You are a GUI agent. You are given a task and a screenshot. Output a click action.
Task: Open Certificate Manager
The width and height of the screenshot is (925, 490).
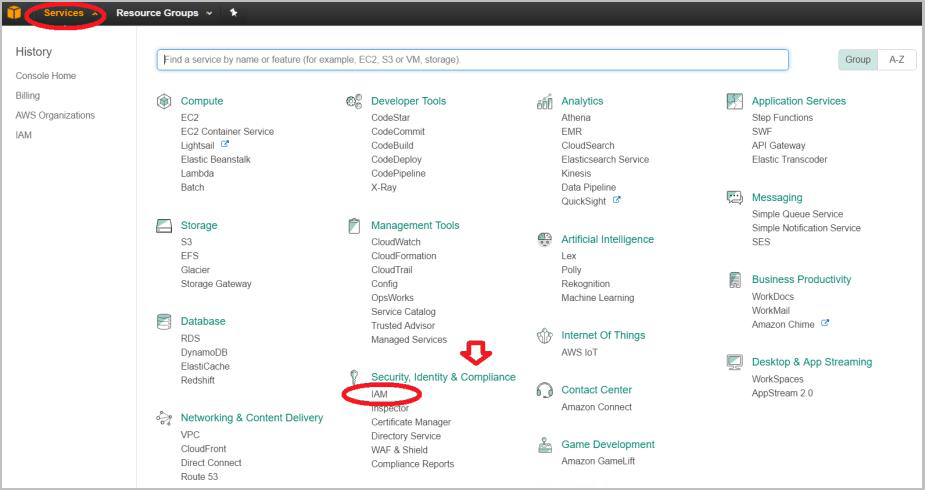411,422
